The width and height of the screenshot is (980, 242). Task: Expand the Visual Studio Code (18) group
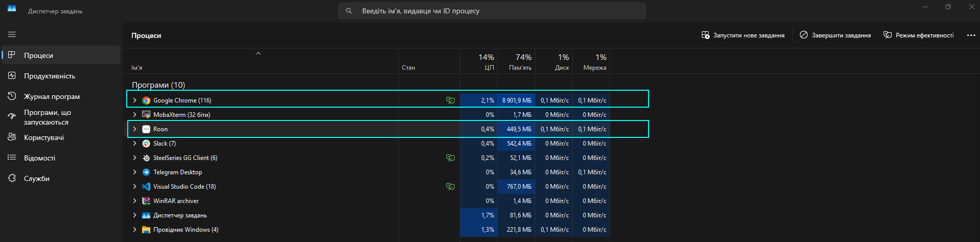click(134, 187)
